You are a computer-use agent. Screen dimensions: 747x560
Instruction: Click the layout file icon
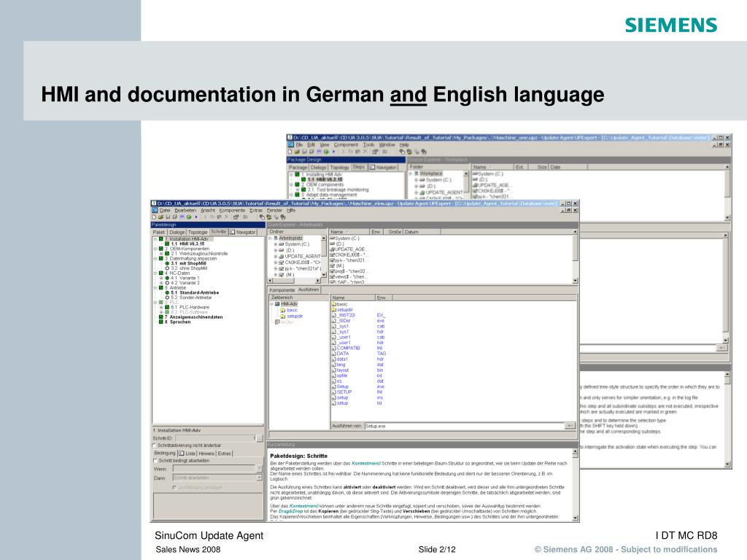pyautogui.click(x=334, y=370)
